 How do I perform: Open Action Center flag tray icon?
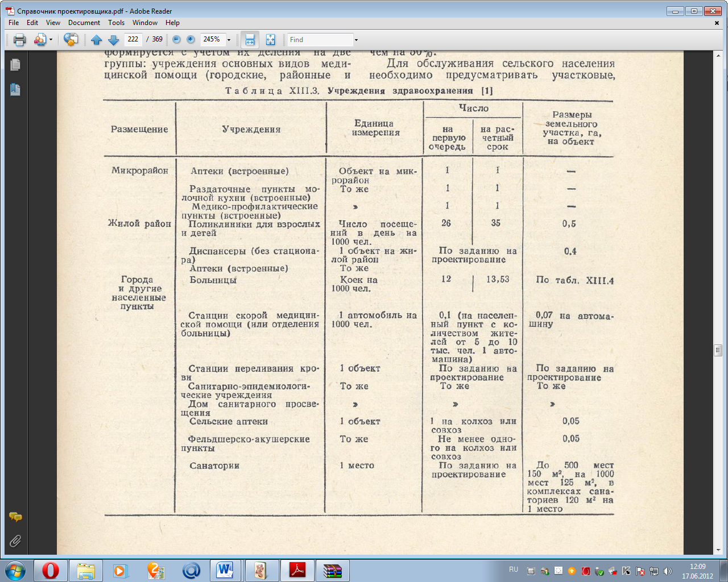click(640, 571)
